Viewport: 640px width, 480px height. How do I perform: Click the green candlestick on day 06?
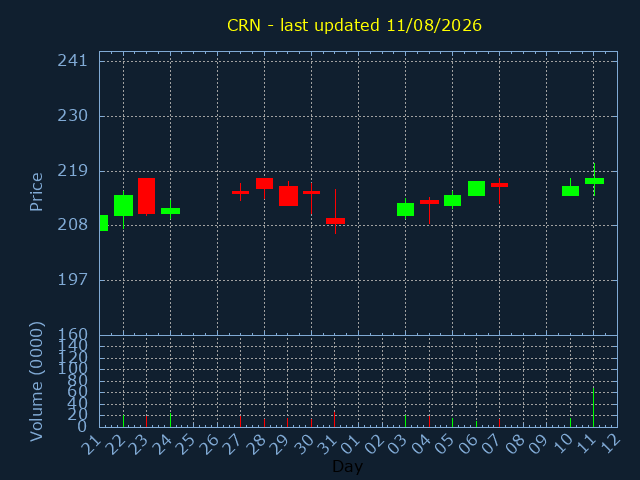[476, 189]
